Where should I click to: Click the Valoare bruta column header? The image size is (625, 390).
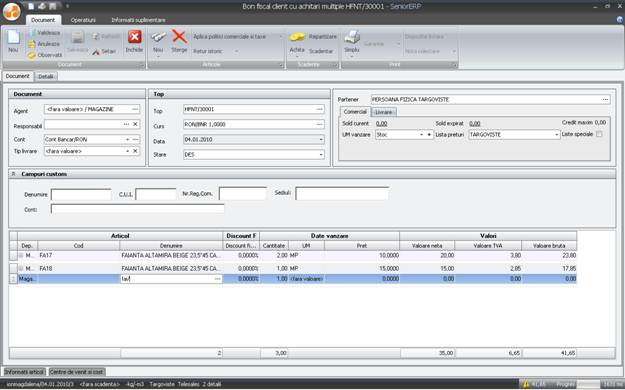pos(549,246)
